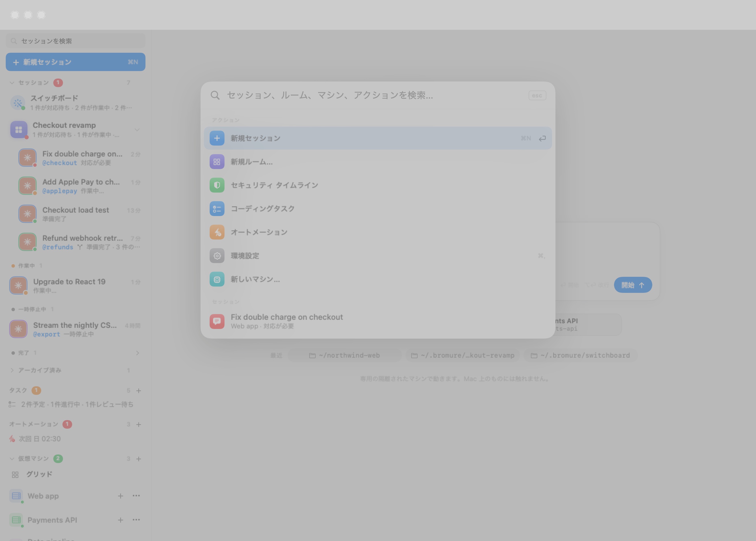This screenshot has width=756, height=541.
Task: Add automation with オートメーション plus
Action: 139,424
